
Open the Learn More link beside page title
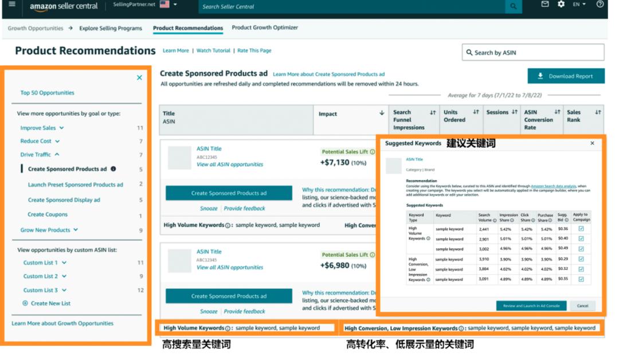coord(176,50)
